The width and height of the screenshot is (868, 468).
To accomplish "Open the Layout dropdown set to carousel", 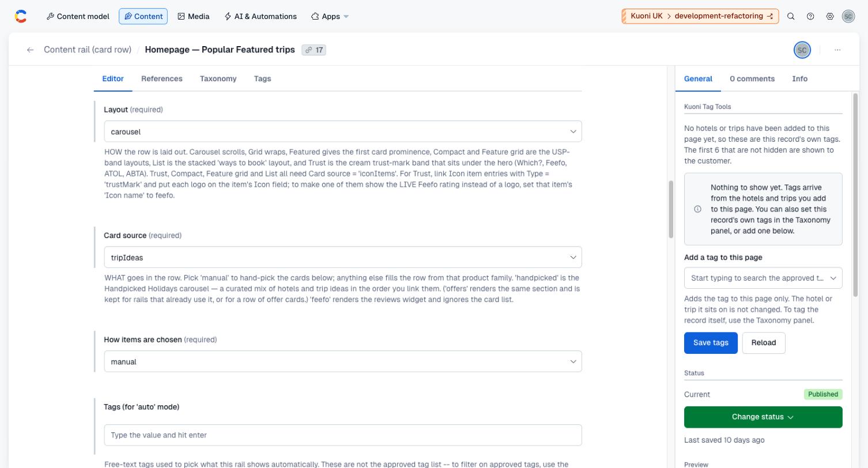I will click(x=343, y=131).
